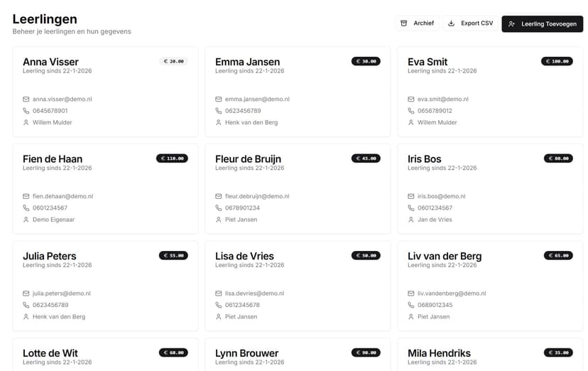
Task: Open Lotte de Wit's student card
Action: 105,355
